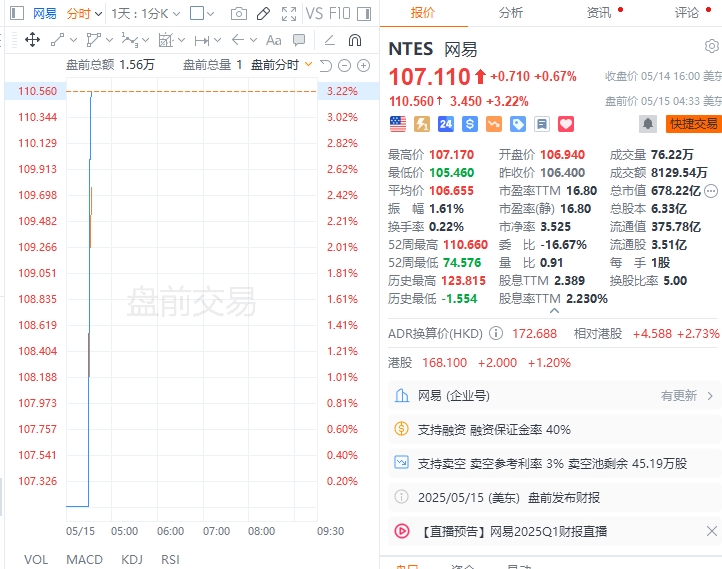Set price alert with bell icon
This screenshot has width=722, height=569.
648,124
